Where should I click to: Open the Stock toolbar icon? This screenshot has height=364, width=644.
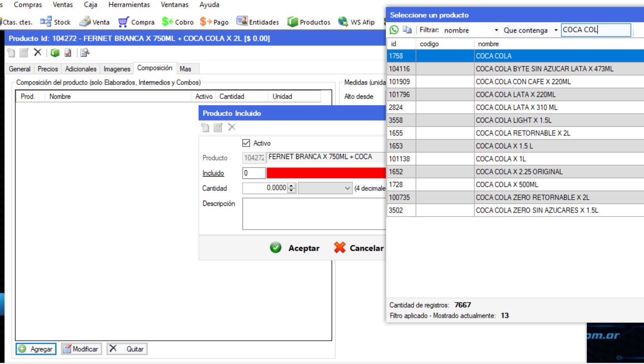pos(46,22)
